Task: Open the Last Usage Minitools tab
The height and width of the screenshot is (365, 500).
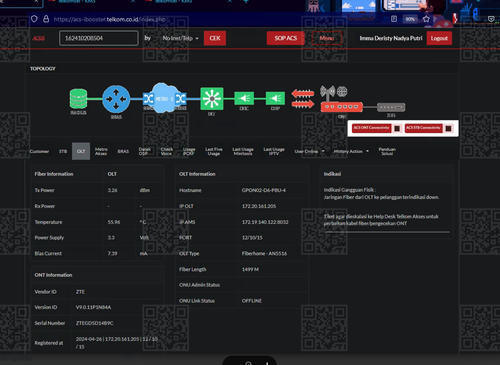Action: [243, 151]
